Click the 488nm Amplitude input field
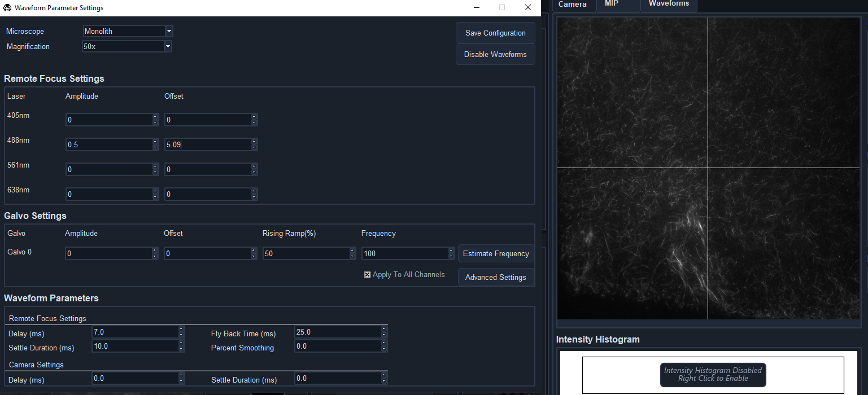This screenshot has height=395, width=868. (x=107, y=144)
